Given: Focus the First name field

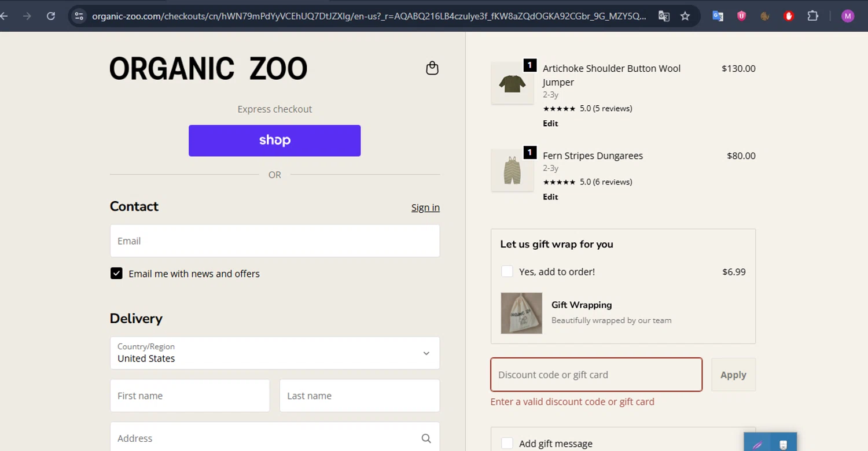Looking at the screenshot, I should pos(190,395).
